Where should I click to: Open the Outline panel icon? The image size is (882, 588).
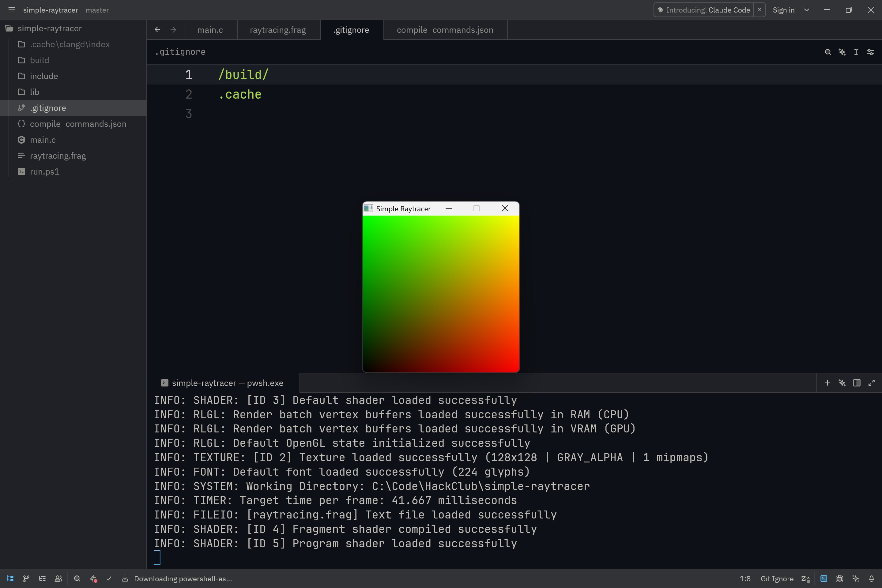pyautogui.click(x=42, y=579)
